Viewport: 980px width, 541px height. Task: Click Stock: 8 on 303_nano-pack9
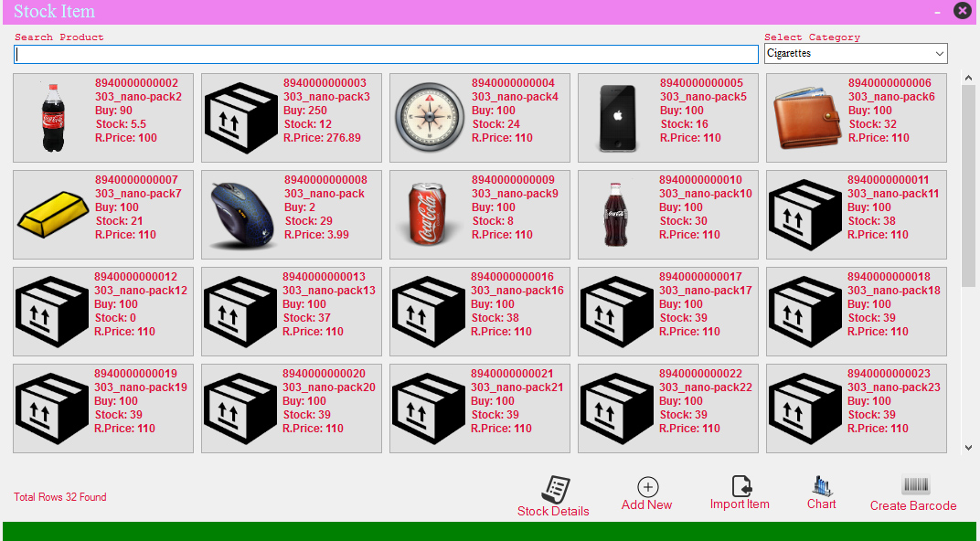pyautogui.click(x=493, y=221)
